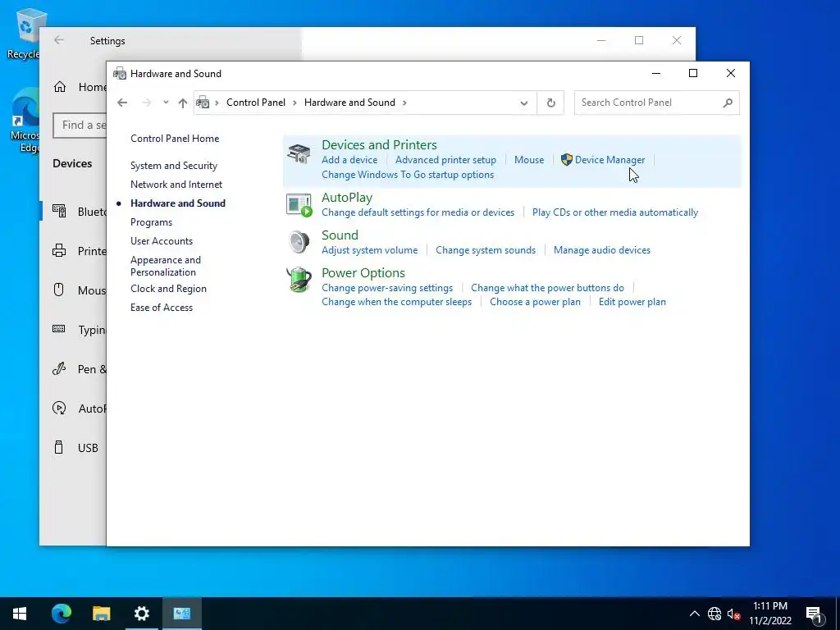Open the network globe tray icon

pos(714,614)
